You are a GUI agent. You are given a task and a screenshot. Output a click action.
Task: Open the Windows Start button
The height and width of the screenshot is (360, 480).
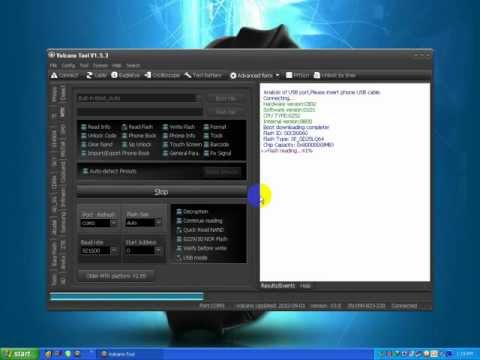tap(19, 354)
